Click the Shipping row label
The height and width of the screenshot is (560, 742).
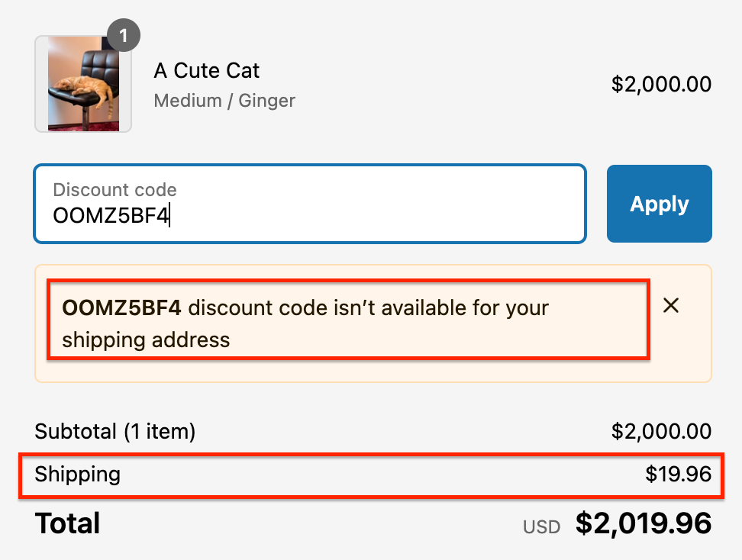coord(78,475)
